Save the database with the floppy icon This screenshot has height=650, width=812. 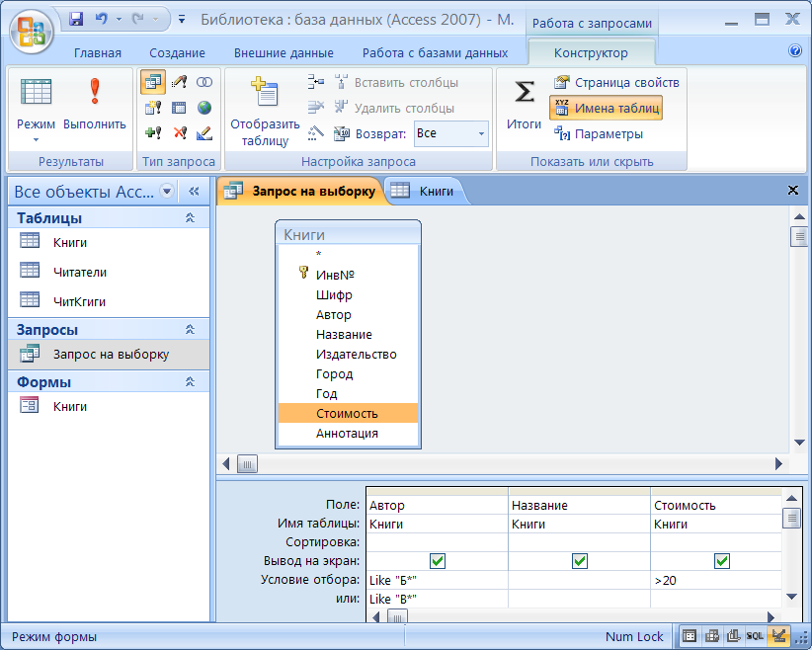[x=76, y=20]
